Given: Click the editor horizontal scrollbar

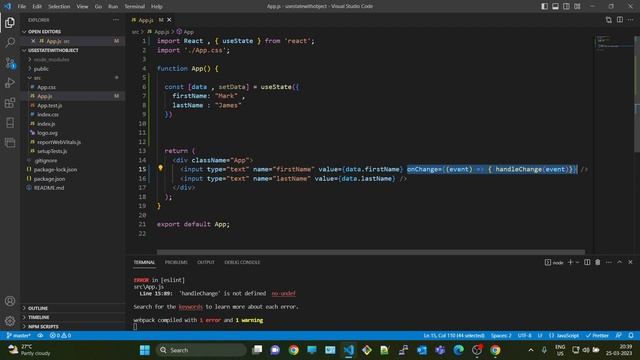Looking at the screenshot, I should pos(371,252).
